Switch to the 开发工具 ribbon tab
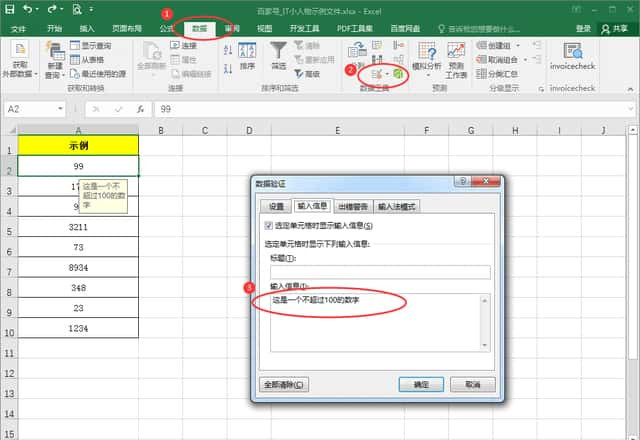This screenshot has width=640, height=440. tap(304, 28)
